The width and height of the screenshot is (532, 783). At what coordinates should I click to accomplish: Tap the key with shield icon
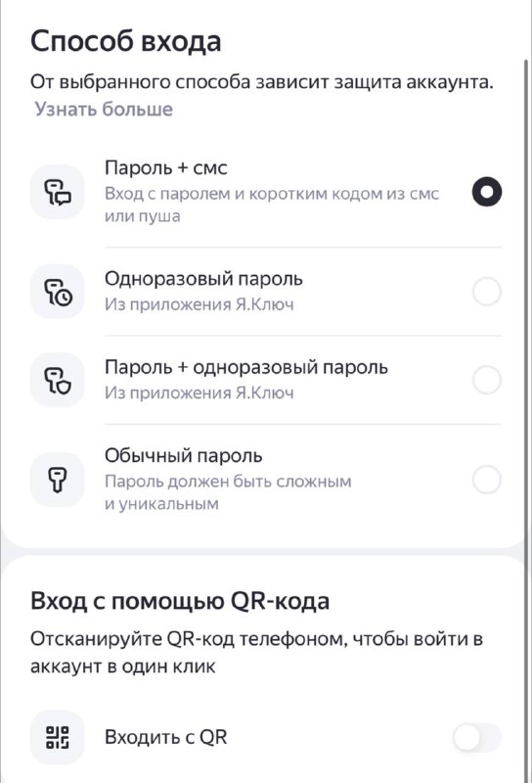point(58,380)
